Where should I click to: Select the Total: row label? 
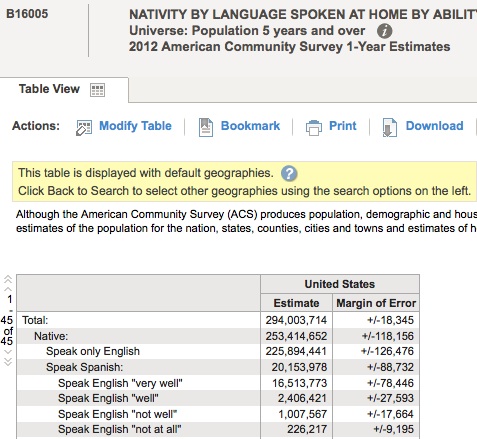click(x=35, y=320)
